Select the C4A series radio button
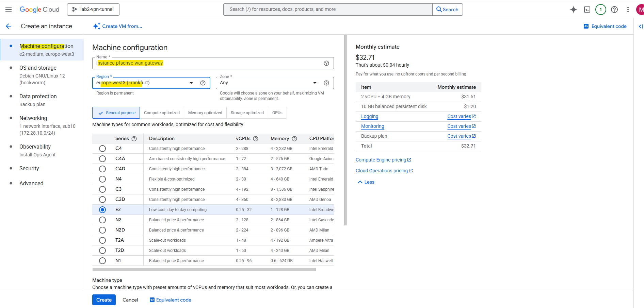The width and height of the screenshot is (644, 308). click(102, 159)
